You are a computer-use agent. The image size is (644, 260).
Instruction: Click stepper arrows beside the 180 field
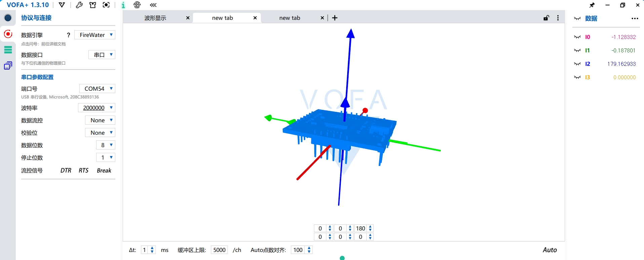point(370,228)
